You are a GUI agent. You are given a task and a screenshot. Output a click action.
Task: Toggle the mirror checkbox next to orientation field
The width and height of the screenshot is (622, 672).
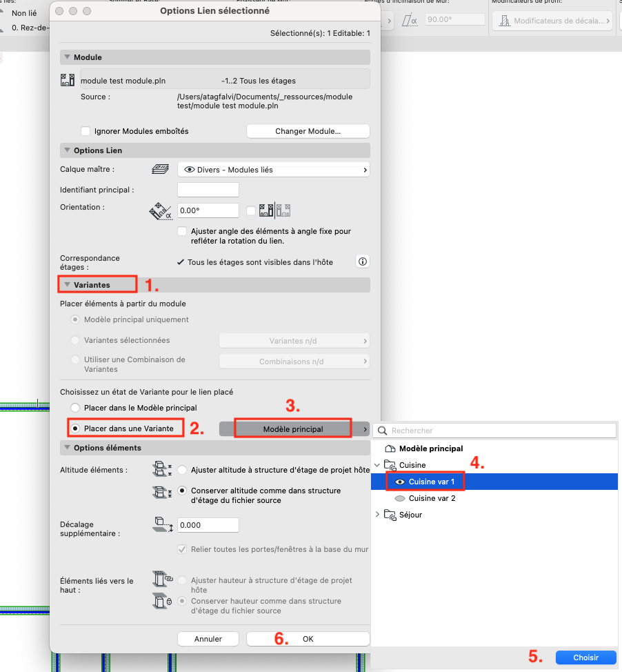(x=251, y=210)
